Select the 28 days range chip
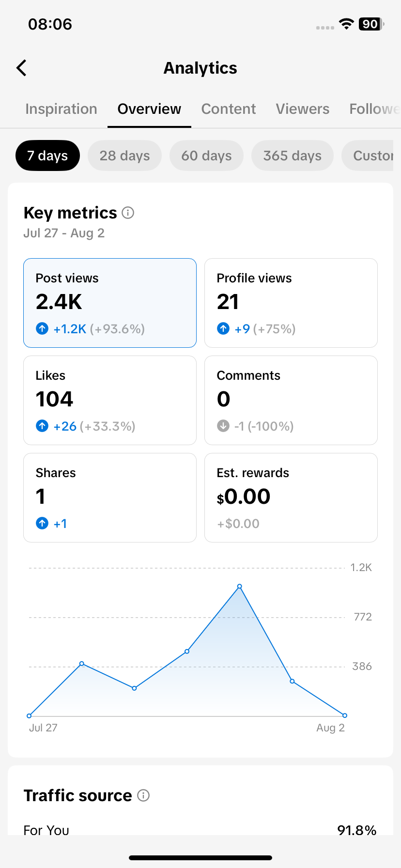401x868 pixels. pyautogui.click(x=124, y=155)
